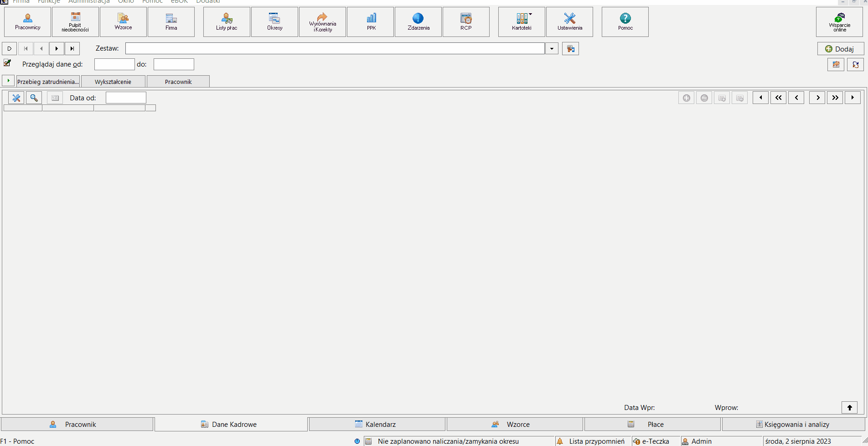Open the Funkcje menu

[x=49, y=2]
